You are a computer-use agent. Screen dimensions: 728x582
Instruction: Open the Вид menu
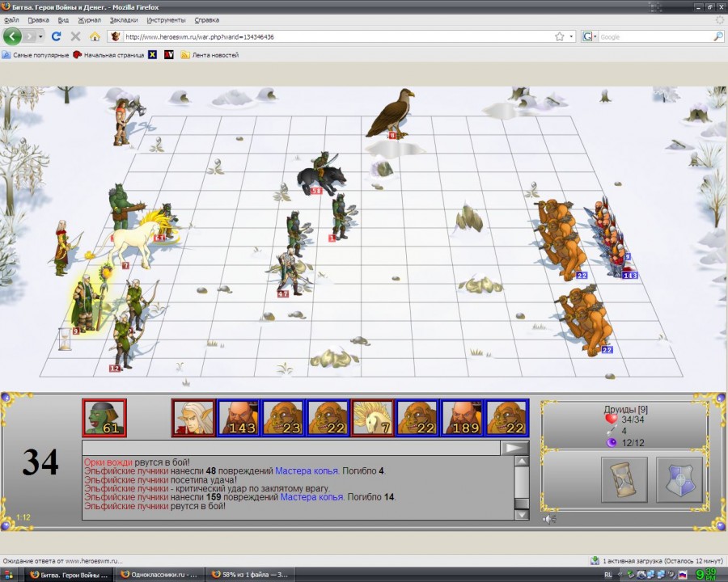63,20
